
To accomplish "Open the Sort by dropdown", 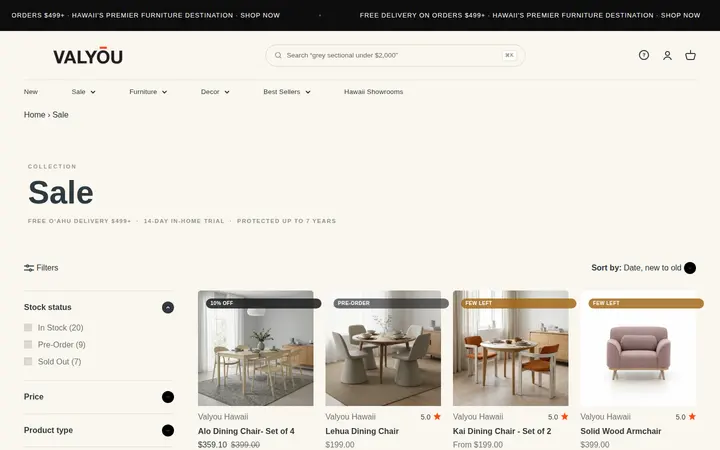I will tap(643, 268).
